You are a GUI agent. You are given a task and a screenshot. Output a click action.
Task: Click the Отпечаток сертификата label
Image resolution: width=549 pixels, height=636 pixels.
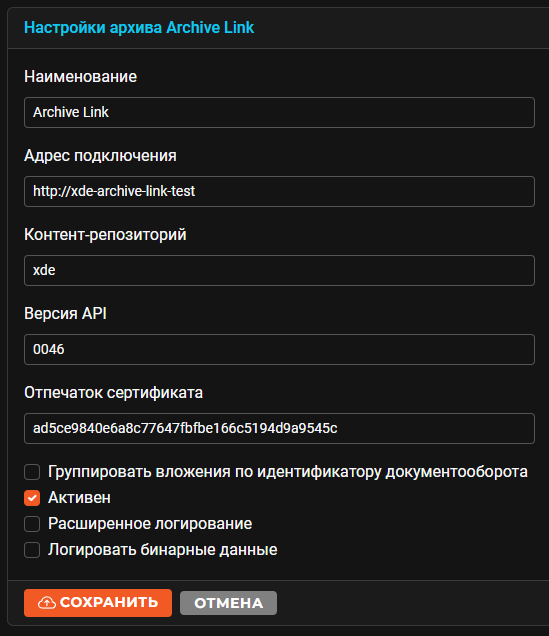coord(114,393)
